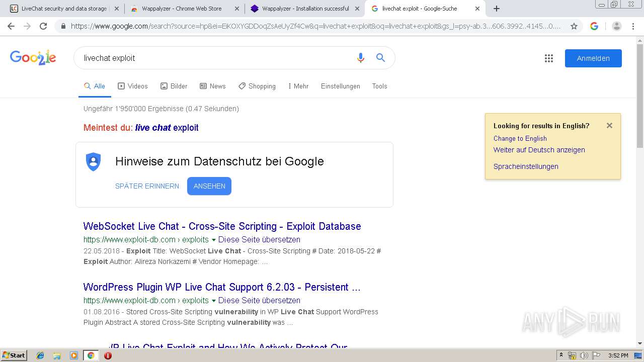Open WebSocket Live Chat Cross-Site Scripting result
644x362 pixels.
222,226
